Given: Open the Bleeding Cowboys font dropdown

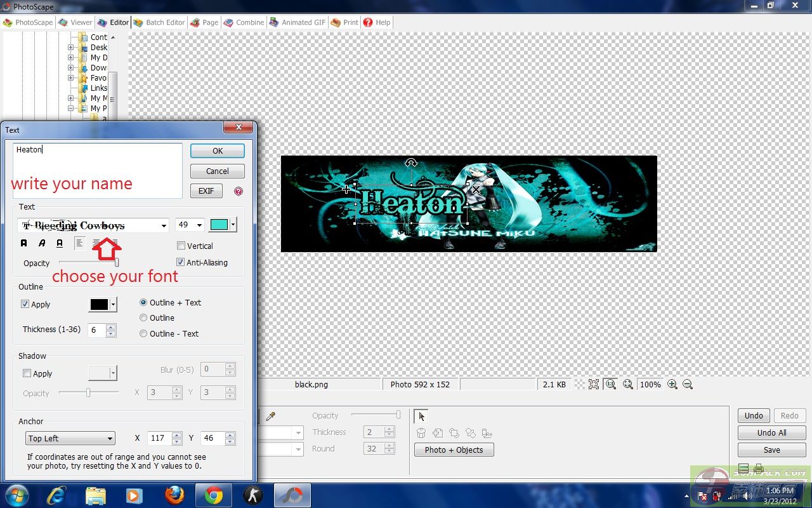Looking at the screenshot, I should [x=164, y=225].
